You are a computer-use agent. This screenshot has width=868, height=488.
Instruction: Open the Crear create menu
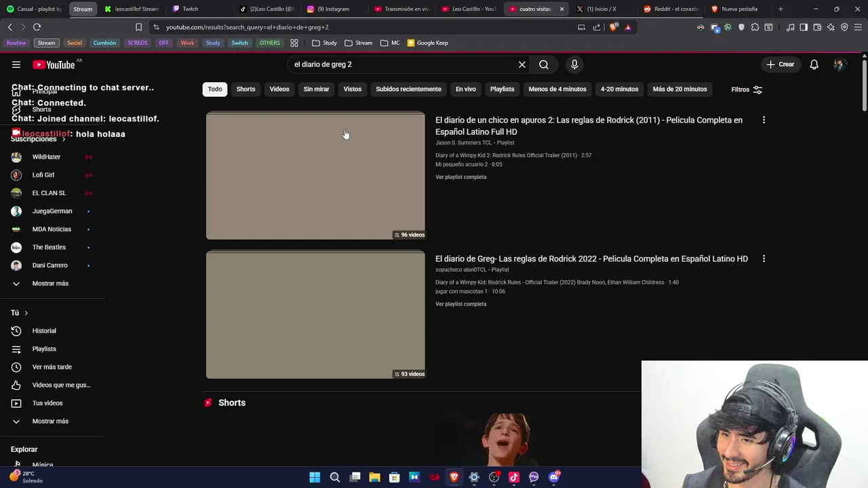coord(780,64)
